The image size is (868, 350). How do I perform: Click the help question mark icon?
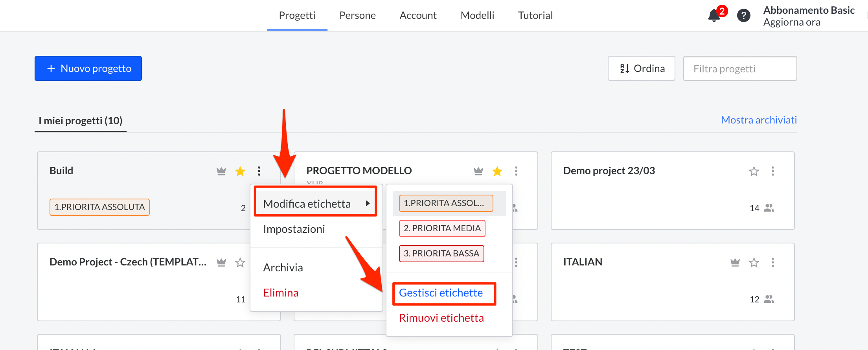(743, 16)
